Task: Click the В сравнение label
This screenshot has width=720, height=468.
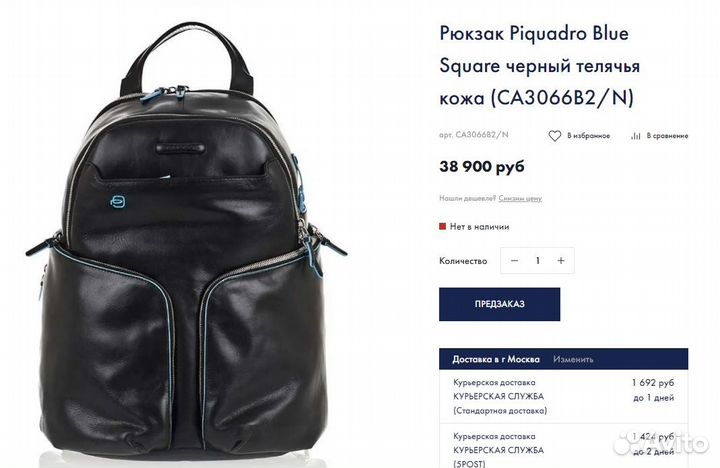Action: (667, 135)
